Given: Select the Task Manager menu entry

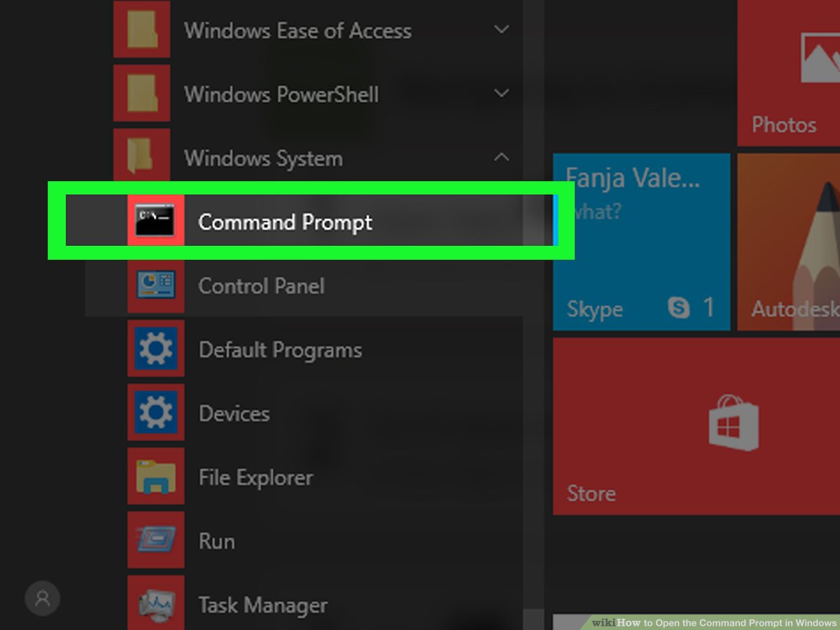Looking at the screenshot, I should point(262,605).
